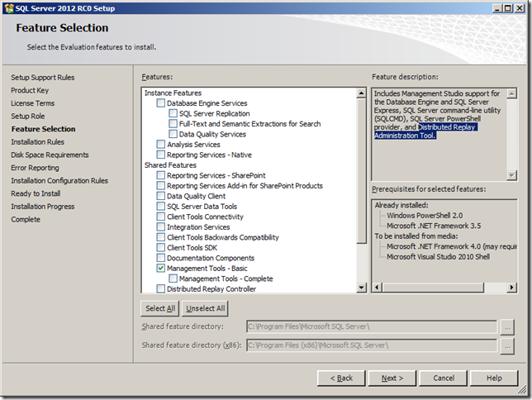Click the SQL Server Setup title bar icon

tap(8, 8)
